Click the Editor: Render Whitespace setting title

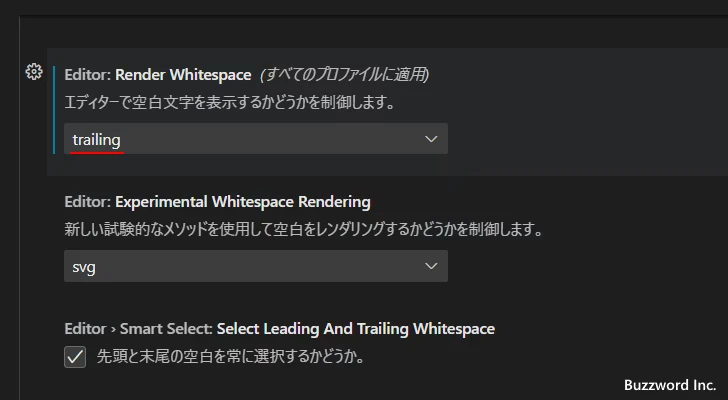(157, 75)
